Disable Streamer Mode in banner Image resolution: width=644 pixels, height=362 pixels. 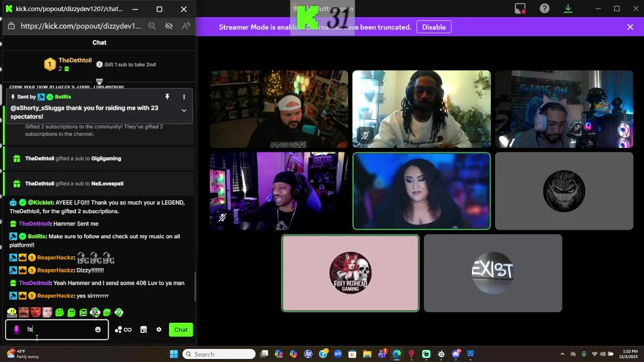click(434, 27)
